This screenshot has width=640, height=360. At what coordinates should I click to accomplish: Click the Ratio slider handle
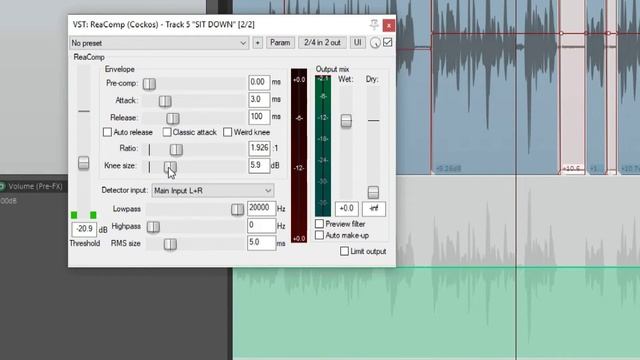point(176,149)
